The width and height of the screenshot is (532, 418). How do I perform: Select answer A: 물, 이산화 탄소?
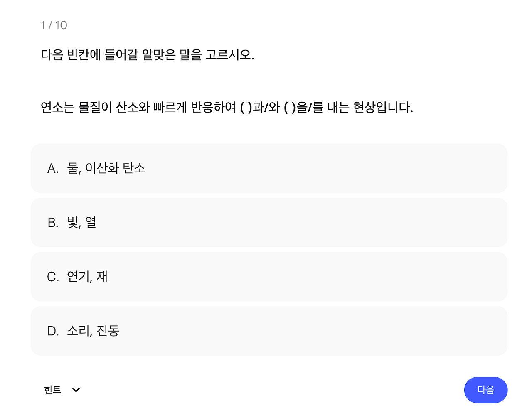pos(269,168)
